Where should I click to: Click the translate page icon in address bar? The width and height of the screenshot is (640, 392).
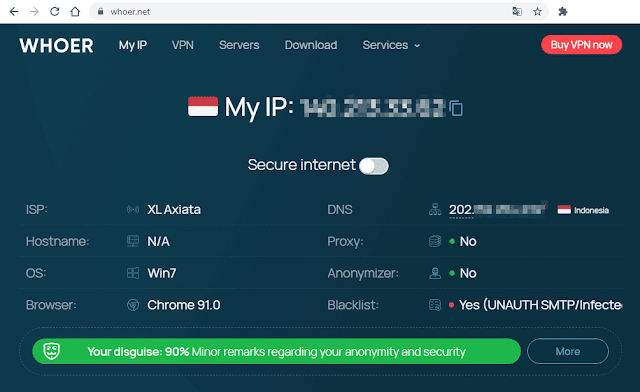pyautogui.click(x=517, y=11)
